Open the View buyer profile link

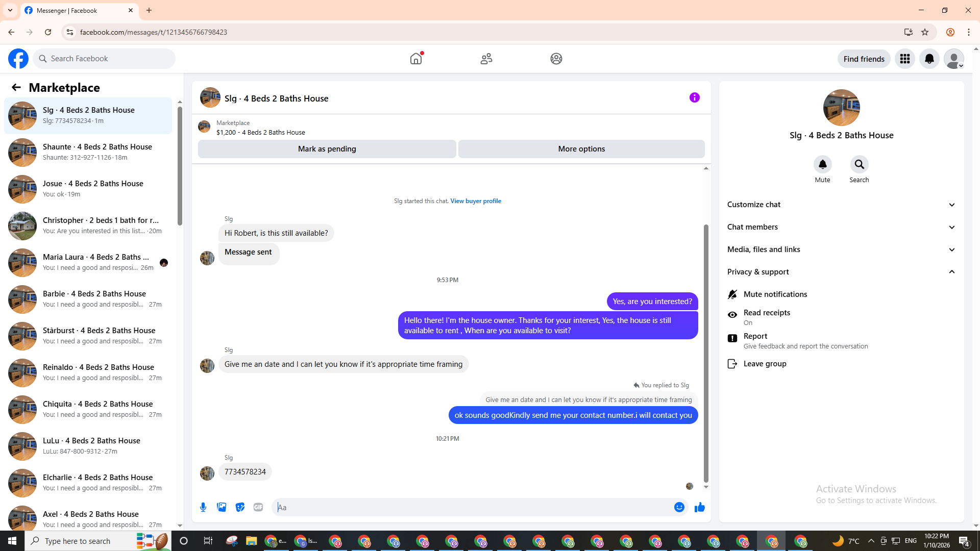pyautogui.click(x=475, y=201)
